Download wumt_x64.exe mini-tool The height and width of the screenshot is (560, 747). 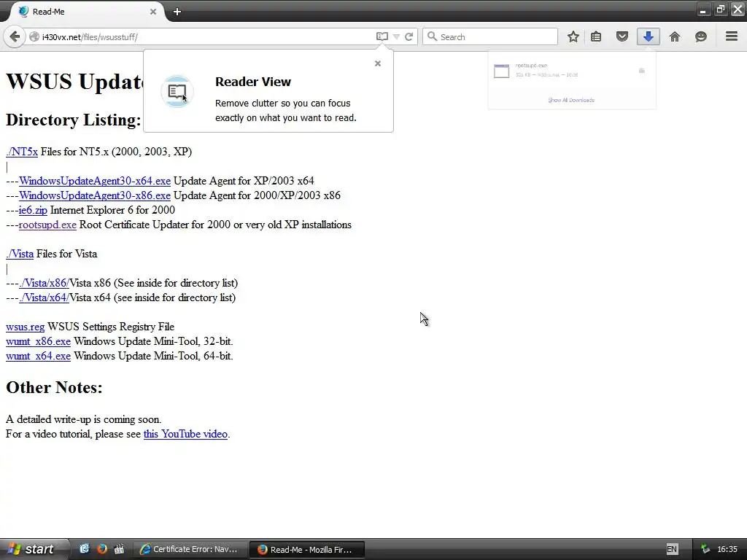tap(38, 356)
